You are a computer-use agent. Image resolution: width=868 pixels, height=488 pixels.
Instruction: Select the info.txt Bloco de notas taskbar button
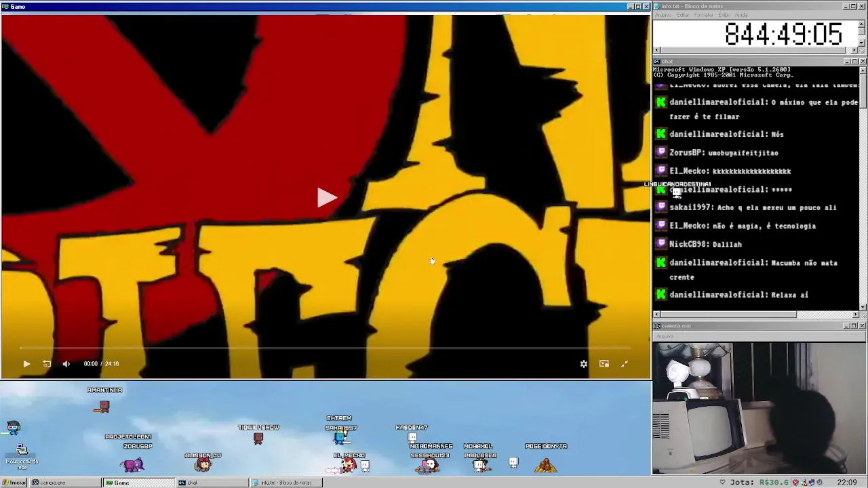pos(286,483)
